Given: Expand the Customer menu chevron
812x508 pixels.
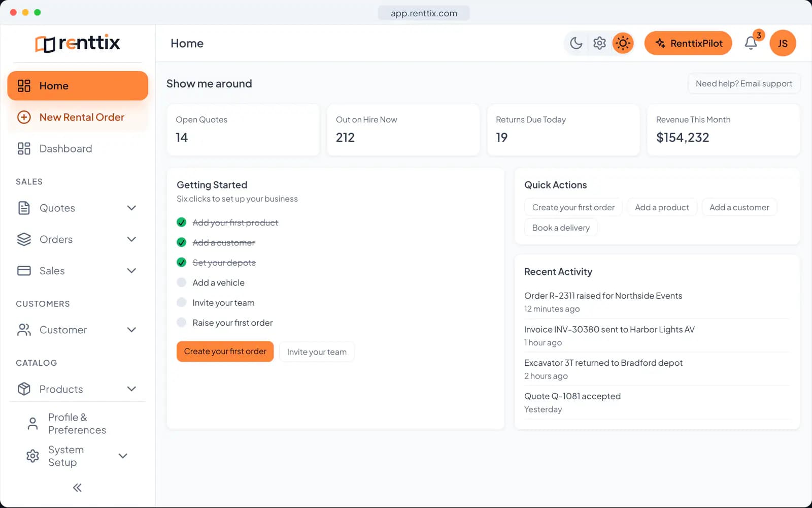Looking at the screenshot, I should [x=131, y=330].
